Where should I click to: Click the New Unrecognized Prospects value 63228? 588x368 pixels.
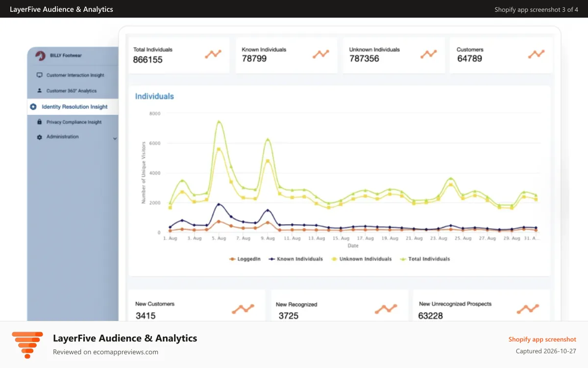point(430,315)
